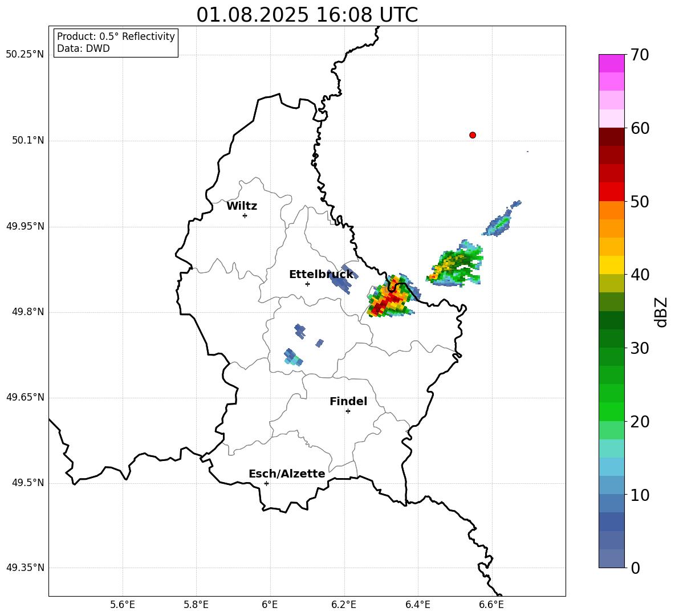Click the 70 colorbar tick label
This screenshot has width=675, height=616.
(640, 55)
